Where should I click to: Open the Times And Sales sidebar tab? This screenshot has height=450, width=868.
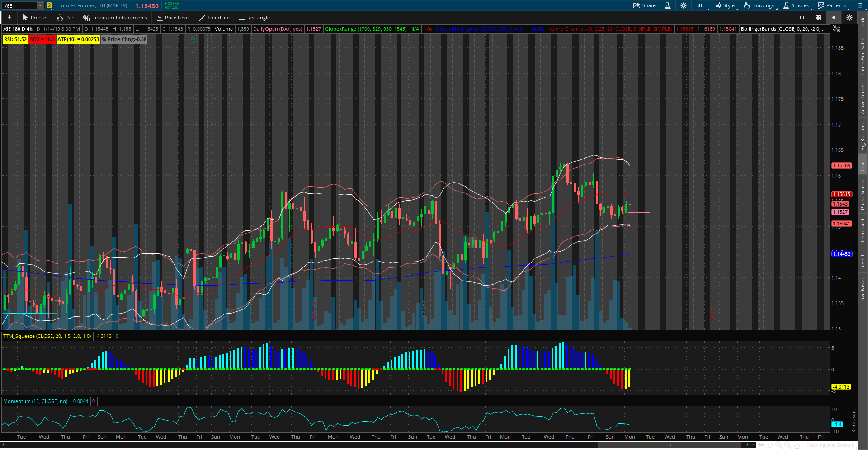pyautogui.click(x=863, y=56)
